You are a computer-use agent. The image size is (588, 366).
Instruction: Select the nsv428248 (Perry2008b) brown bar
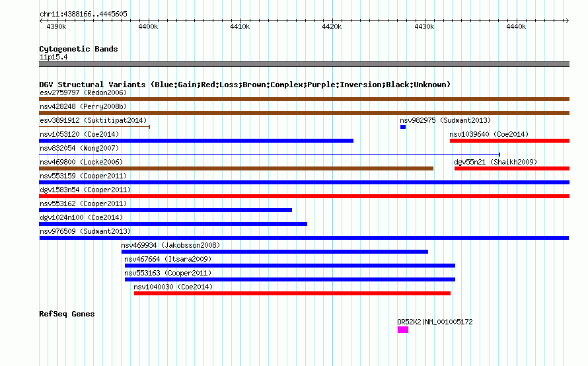pyautogui.click(x=304, y=113)
